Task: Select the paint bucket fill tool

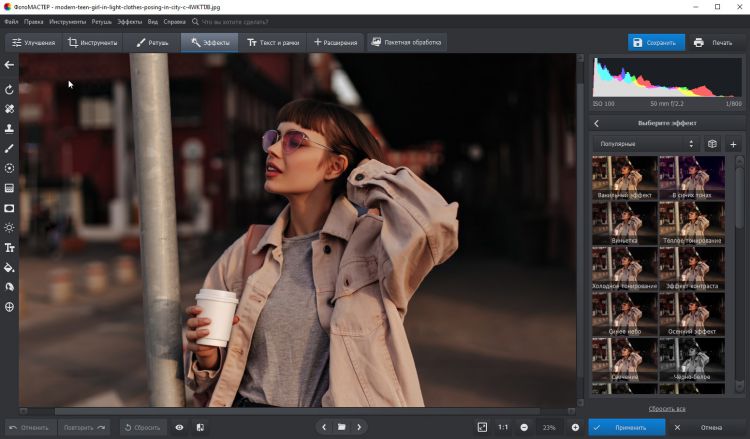Action: tap(9, 267)
